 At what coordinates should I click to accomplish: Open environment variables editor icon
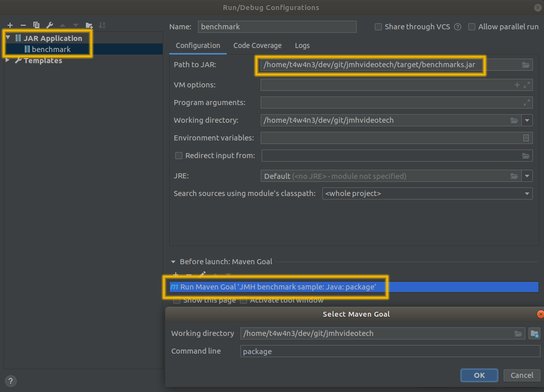point(526,138)
